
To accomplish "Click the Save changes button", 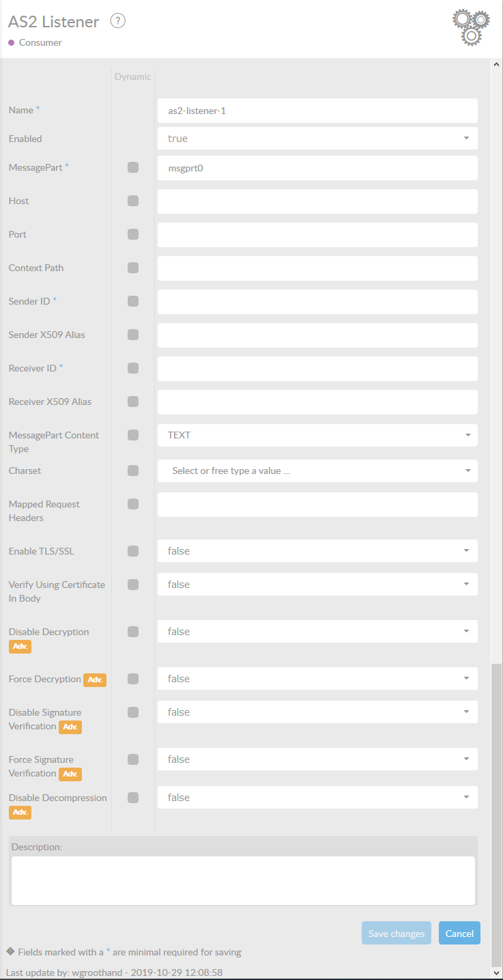I will pos(396,934).
